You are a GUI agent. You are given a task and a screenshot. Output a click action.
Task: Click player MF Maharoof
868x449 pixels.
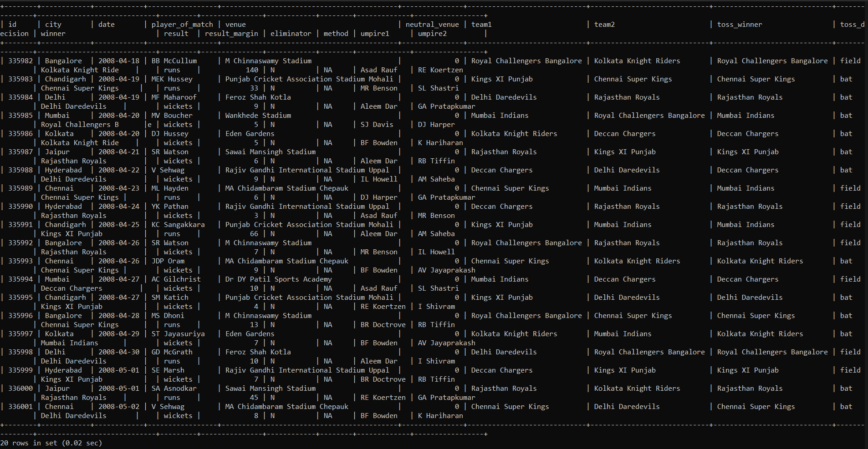point(174,97)
